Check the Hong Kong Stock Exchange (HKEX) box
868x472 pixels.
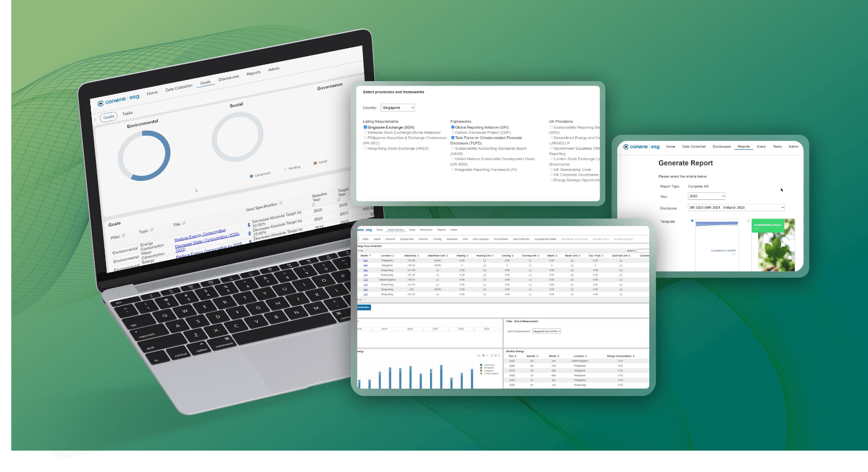(x=365, y=148)
